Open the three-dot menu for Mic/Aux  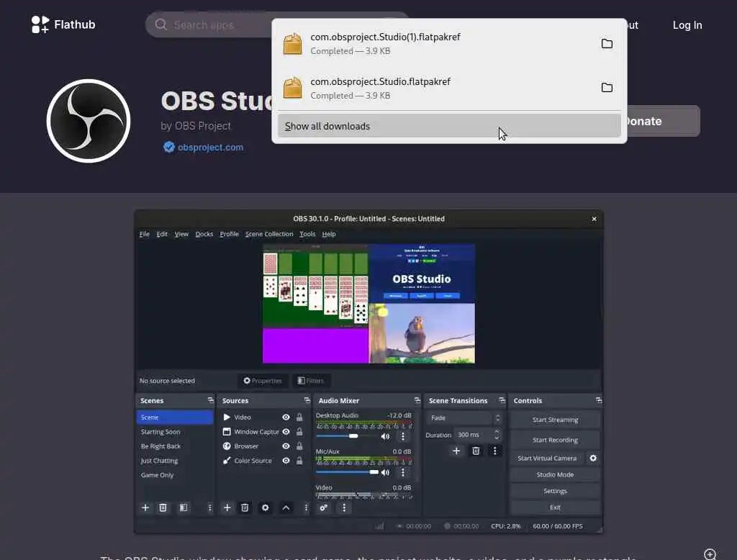coord(403,472)
